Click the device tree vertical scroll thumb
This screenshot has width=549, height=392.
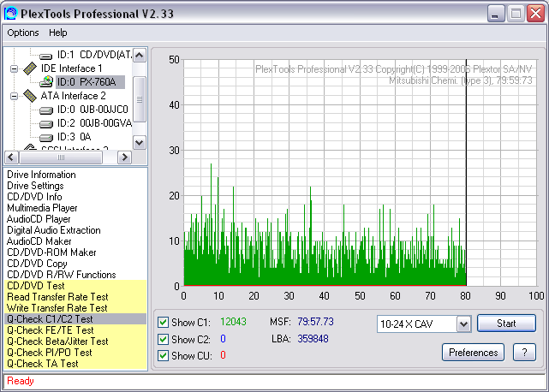point(140,99)
